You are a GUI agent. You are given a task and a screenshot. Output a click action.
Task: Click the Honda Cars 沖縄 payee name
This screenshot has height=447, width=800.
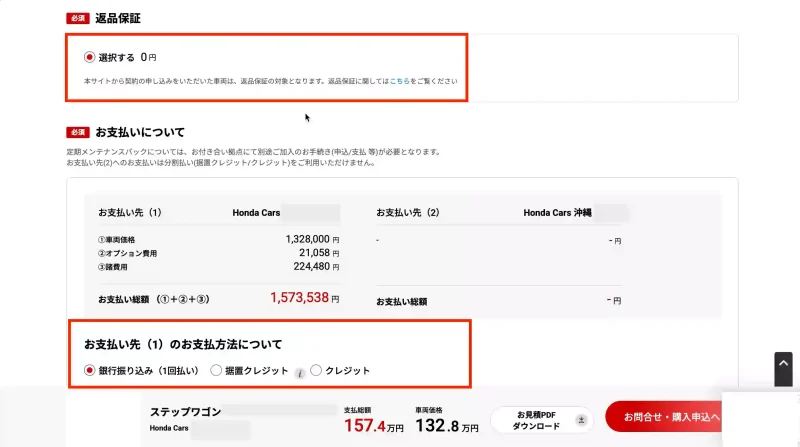pos(557,213)
